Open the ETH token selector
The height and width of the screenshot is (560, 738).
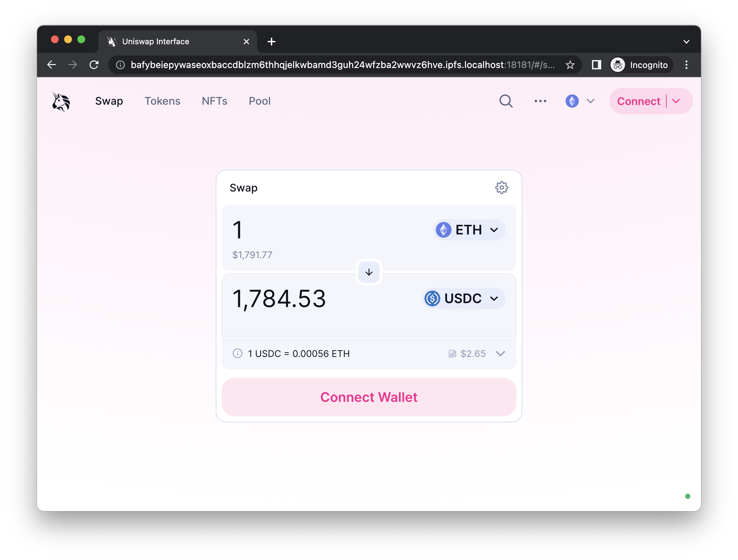coord(469,230)
